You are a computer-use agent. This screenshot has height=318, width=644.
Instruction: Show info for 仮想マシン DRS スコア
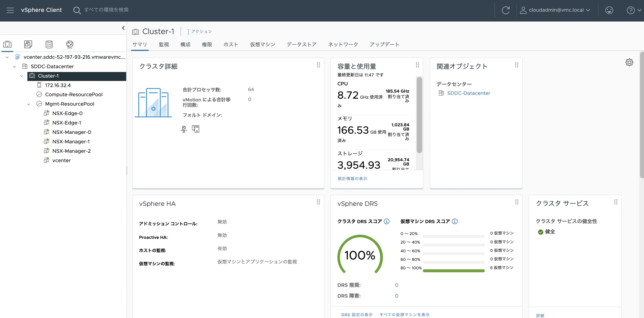[455, 221]
